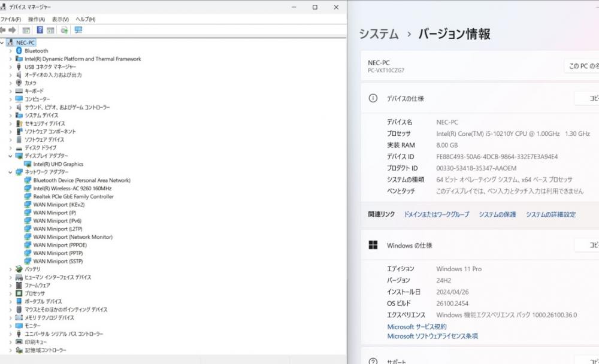Click the OS build value 26100.2454
Screen dimensions: 599x364
pos(452,304)
